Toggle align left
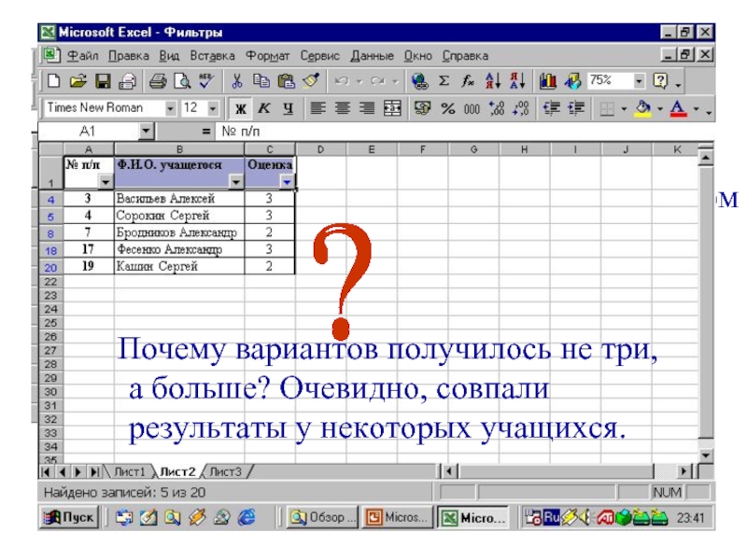This screenshot has height=560, width=747. (x=317, y=108)
